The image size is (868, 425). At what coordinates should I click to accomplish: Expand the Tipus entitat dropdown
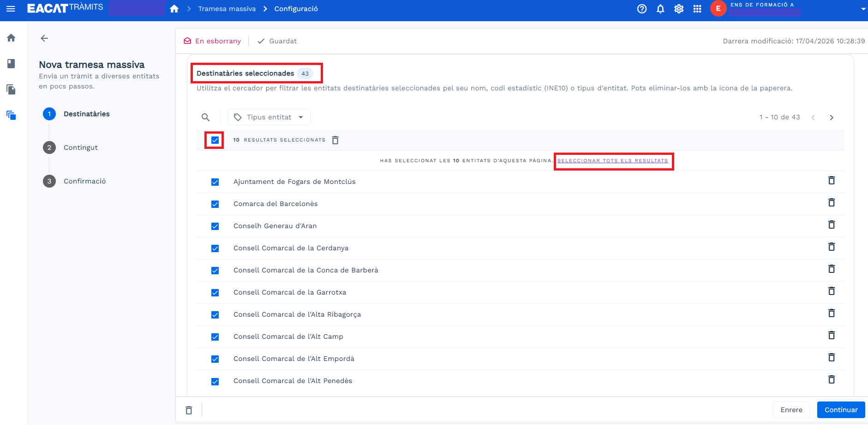tap(269, 118)
